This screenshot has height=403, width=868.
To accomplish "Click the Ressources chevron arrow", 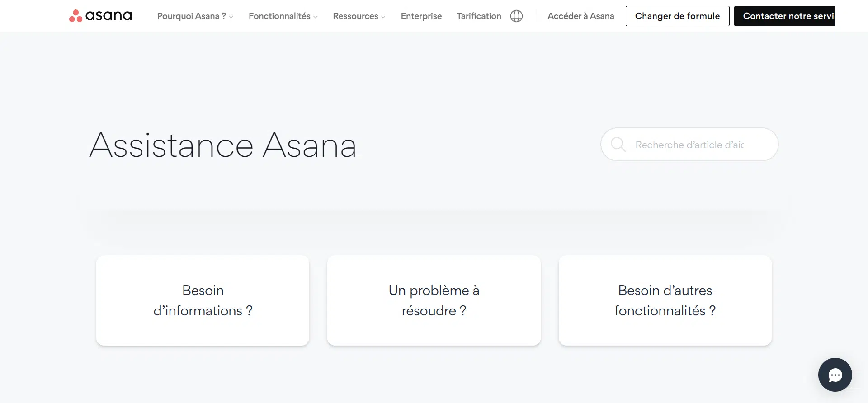I will click(383, 17).
